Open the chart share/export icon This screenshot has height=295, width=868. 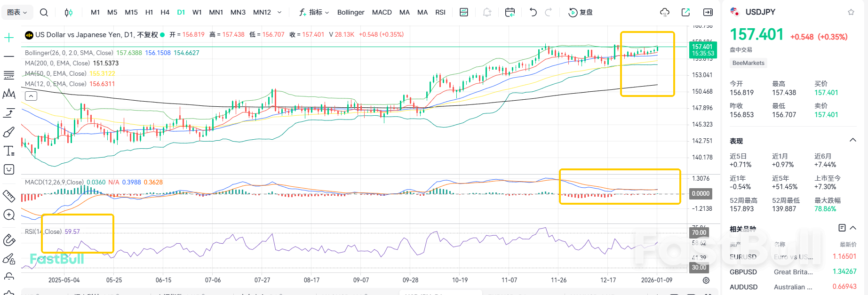coord(685,12)
